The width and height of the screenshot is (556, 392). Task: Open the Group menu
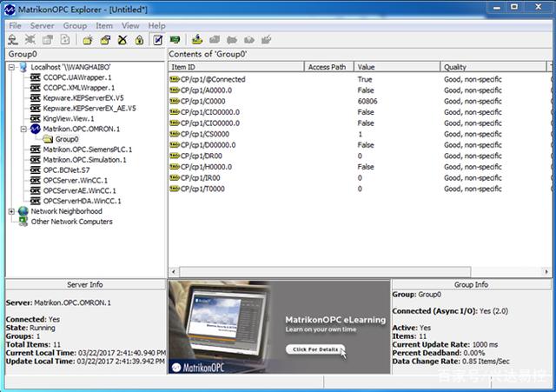(75, 25)
